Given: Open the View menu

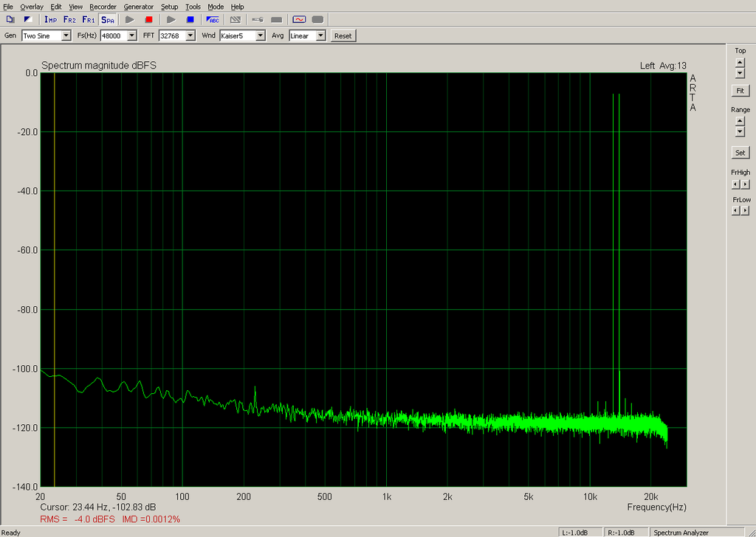Looking at the screenshot, I should (x=76, y=7).
